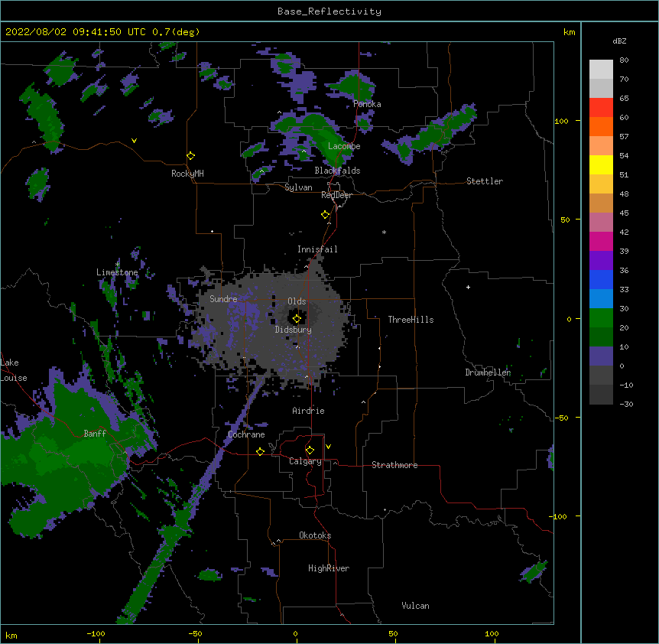659x644 pixels.
Task: Click the Didsbury label
Action: click(x=294, y=330)
